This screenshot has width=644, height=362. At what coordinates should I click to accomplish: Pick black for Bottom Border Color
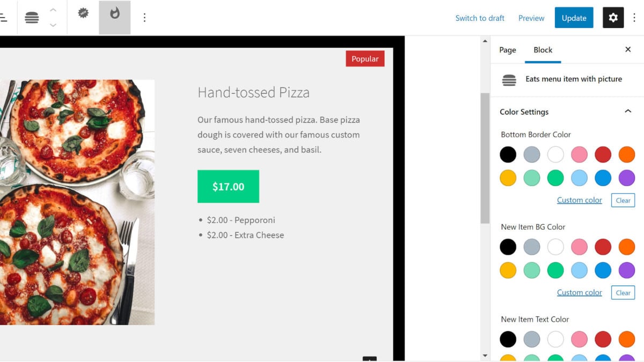click(508, 154)
